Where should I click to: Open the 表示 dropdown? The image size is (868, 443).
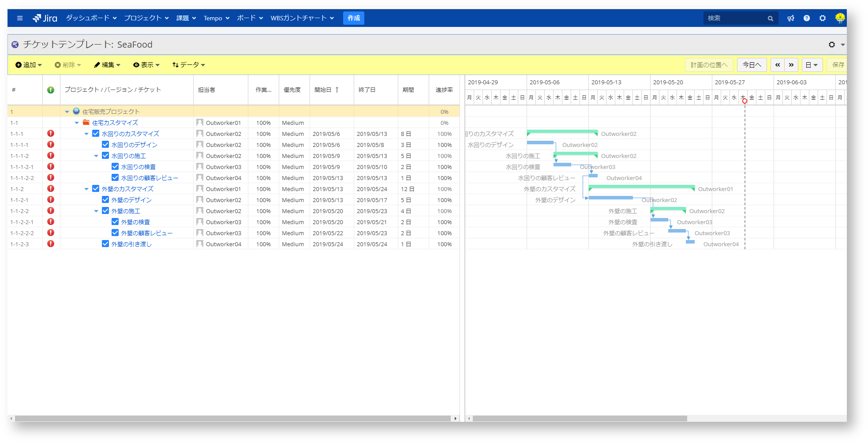(x=146, y=65)
